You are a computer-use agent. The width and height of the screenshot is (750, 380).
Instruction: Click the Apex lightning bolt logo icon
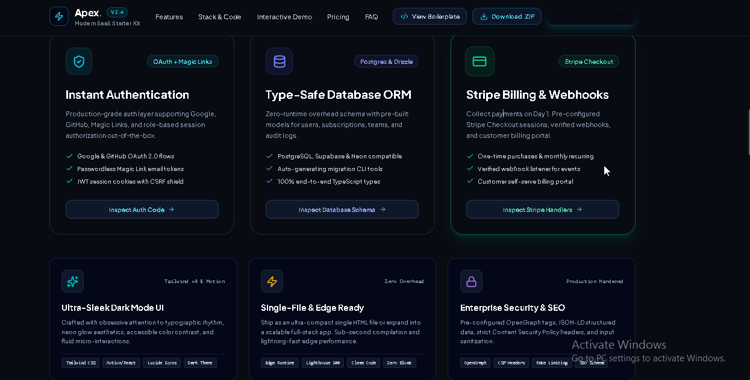point(59,16)
